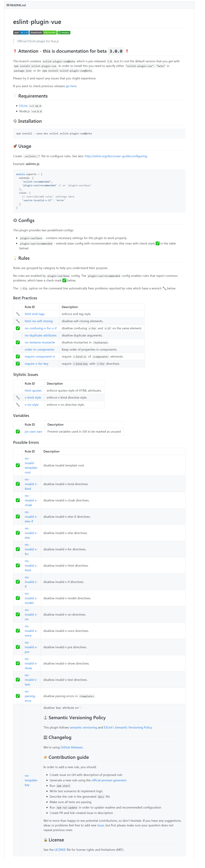The height and width of the screenshot is (868, 205).
Task: Click the newspaper icon beside Changelog
Action: [x=46, y=737]
